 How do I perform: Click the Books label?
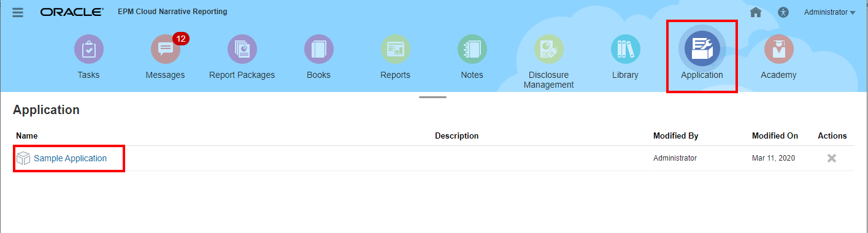pos(318,75)
